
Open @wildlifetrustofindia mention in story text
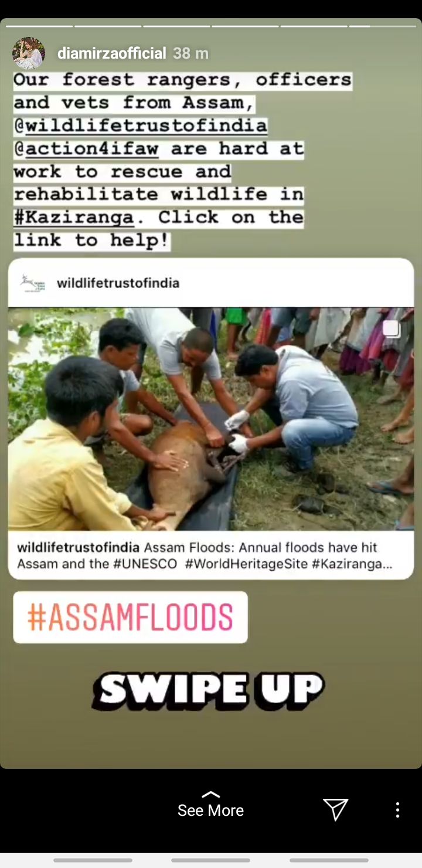(141, 126)
